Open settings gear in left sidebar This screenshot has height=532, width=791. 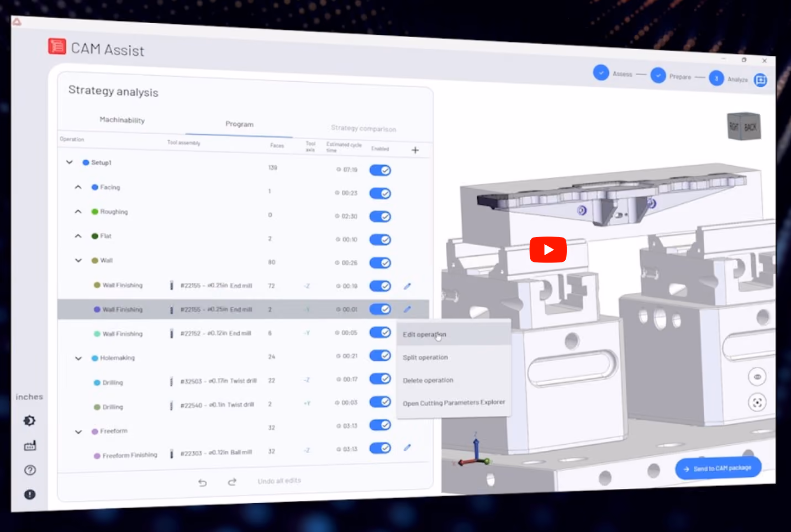click(x=30, y=421)
